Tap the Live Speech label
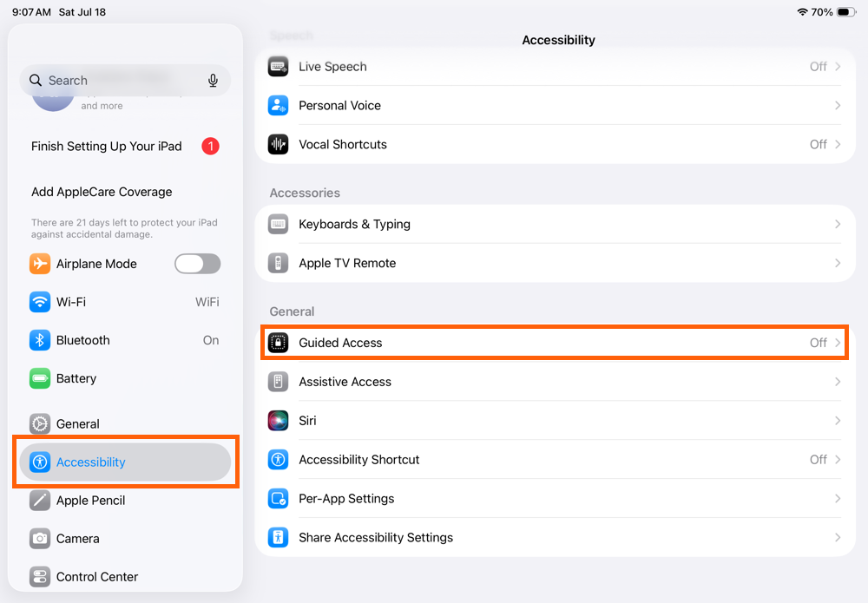The height and width of the screenshot is (603, 868). point(332,67)
